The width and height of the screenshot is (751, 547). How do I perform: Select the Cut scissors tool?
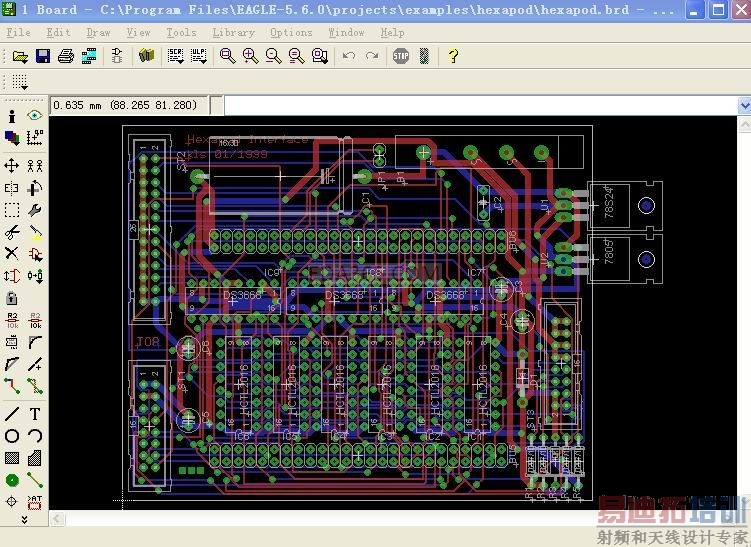coord(12,232)
